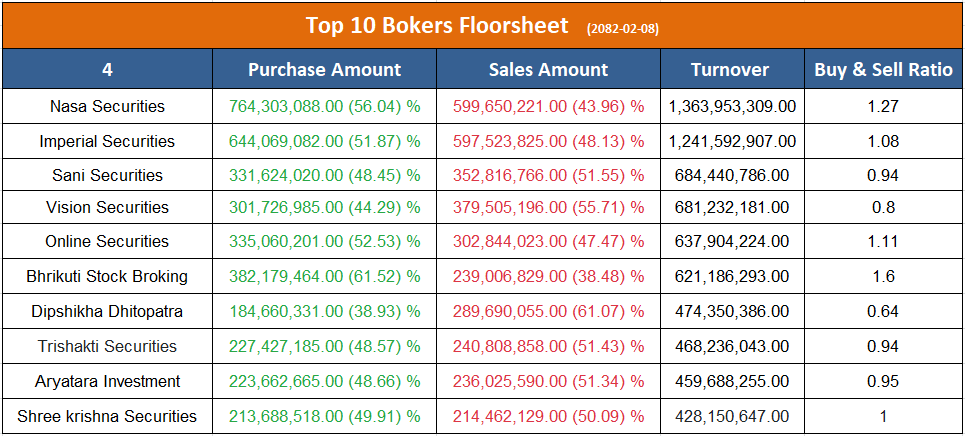Click the Purchase Amount column header
This screenshot has height=436, width=965.
point(324,70)
